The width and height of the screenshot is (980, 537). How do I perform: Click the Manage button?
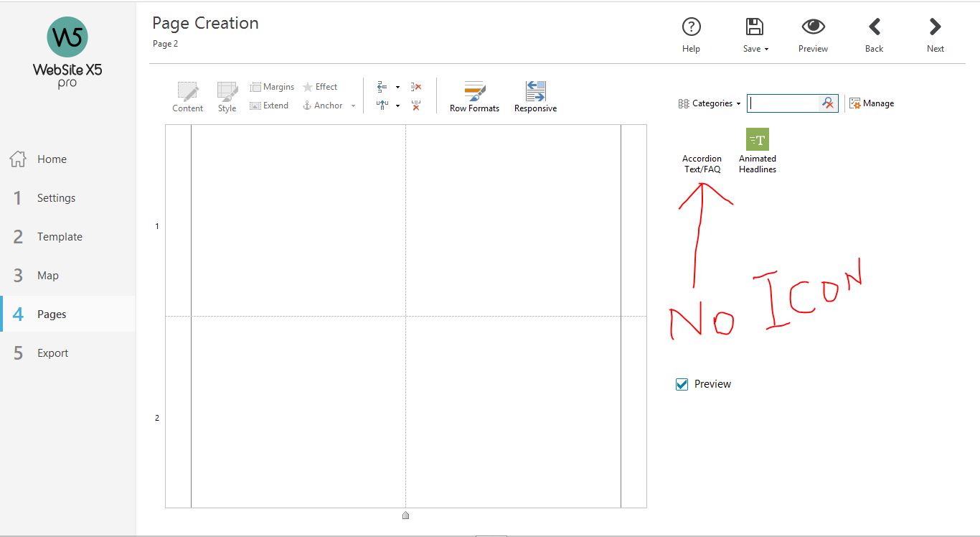(x=872, y=103)
